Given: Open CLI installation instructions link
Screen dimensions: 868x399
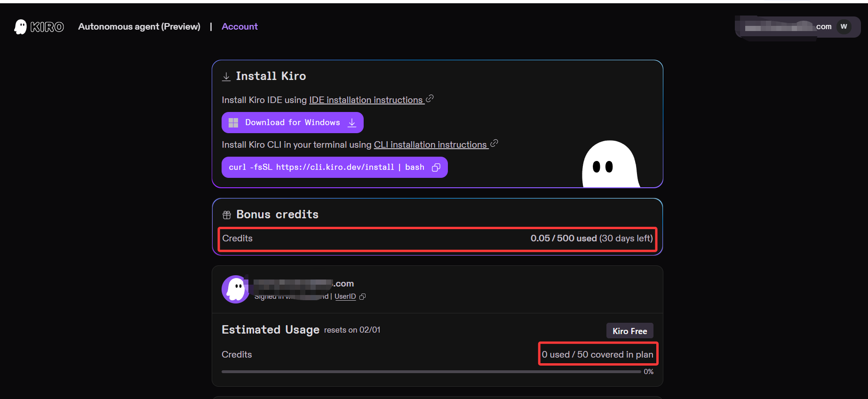Looking at the screenshot, I should pyautogui.click(x=430, y=144).
